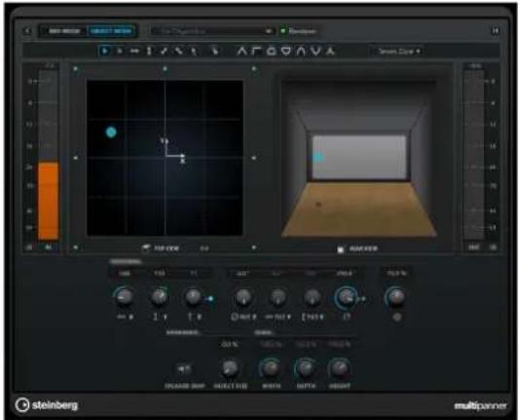
Task: Click the Steinberg logo
Action: click(47, 405)
